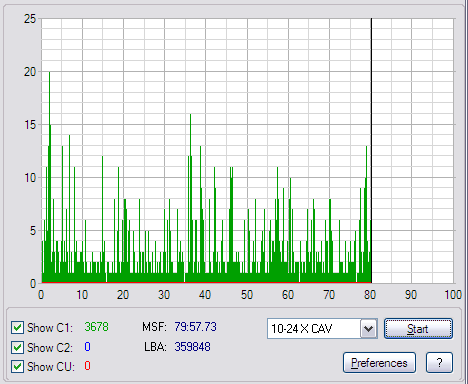Start the disc quality scan

(x=418, y=329)
